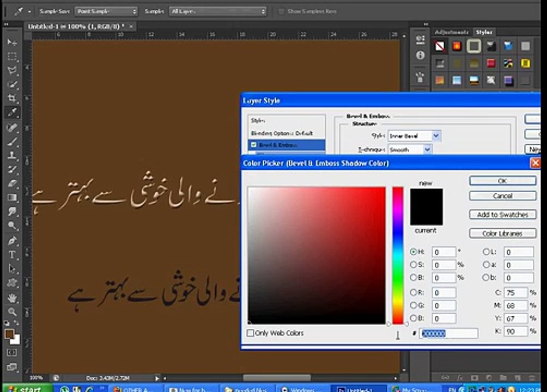
Task: Select the Move tool
Action: click(12, 42)
